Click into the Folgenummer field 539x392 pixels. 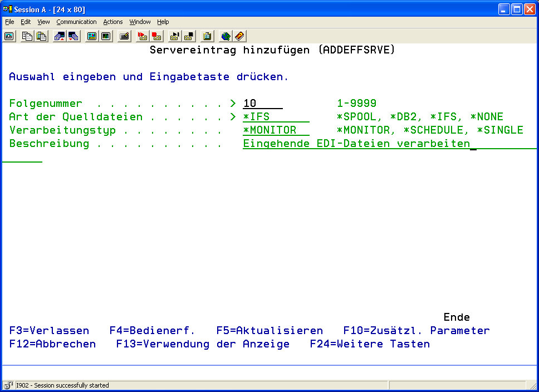[x=262, y=104]
